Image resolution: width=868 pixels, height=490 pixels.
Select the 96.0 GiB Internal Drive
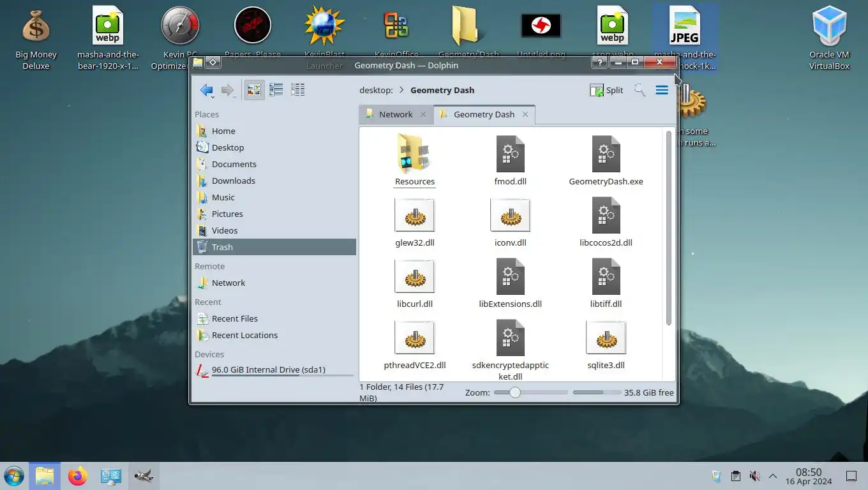tap(274, 370)
